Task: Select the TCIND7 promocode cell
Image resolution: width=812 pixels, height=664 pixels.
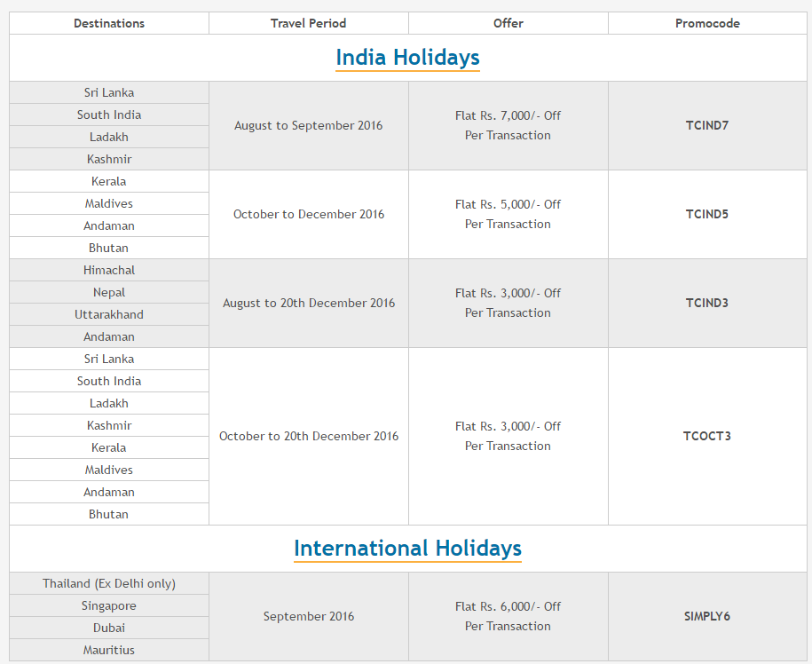Action: click(707, 125)
